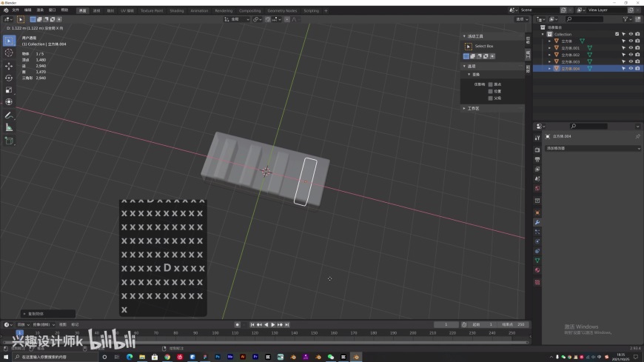Select the Move tool

9,66
